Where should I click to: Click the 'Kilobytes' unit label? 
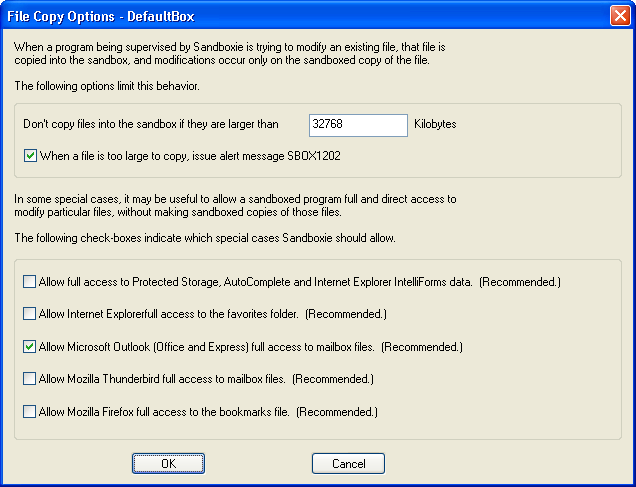pyautogui.click(x=435, y=124)
